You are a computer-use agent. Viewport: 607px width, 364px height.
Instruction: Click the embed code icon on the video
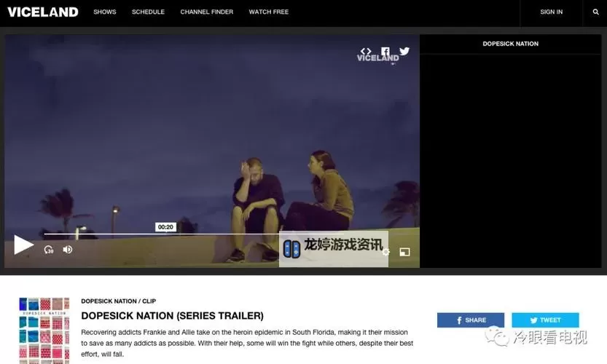tap(366, 52)
